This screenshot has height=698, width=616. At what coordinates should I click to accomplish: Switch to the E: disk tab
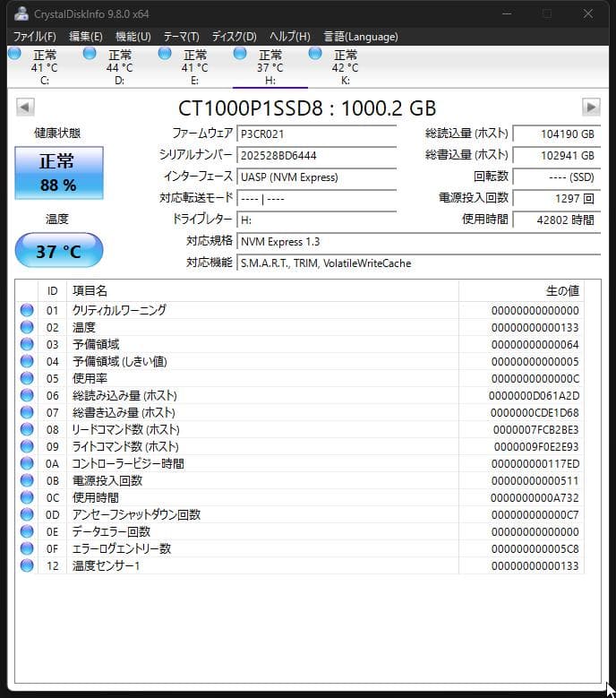point(195,67)
